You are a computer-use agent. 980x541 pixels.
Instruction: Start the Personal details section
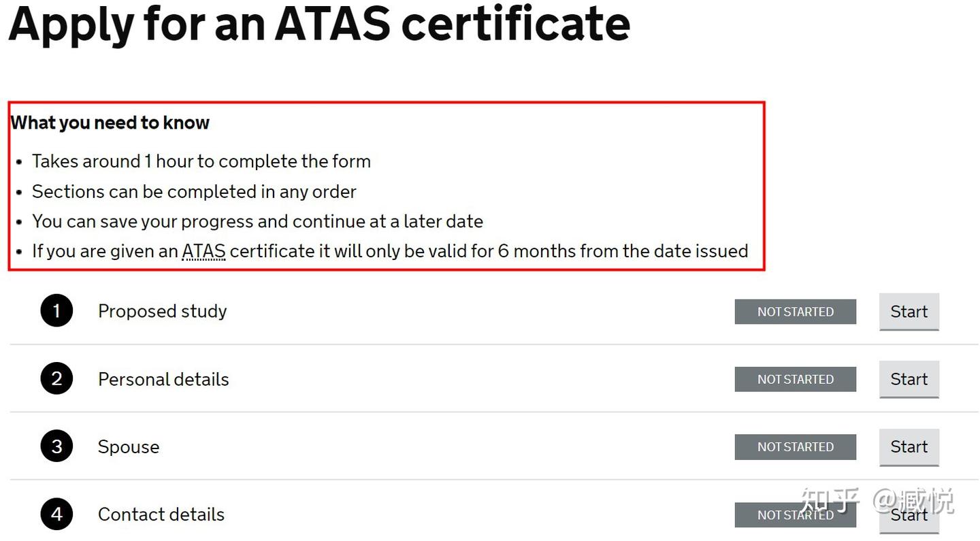(x=909, y=379)
